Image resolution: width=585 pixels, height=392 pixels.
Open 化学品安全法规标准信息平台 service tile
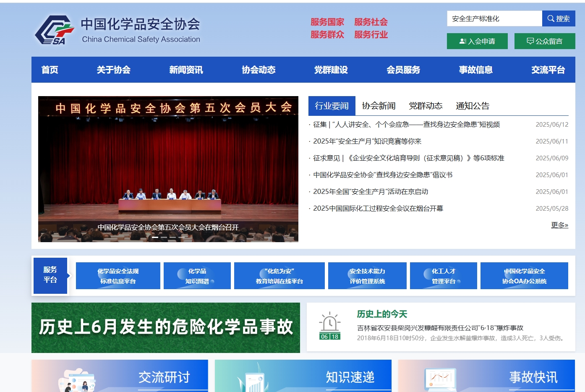coord(118,276)
